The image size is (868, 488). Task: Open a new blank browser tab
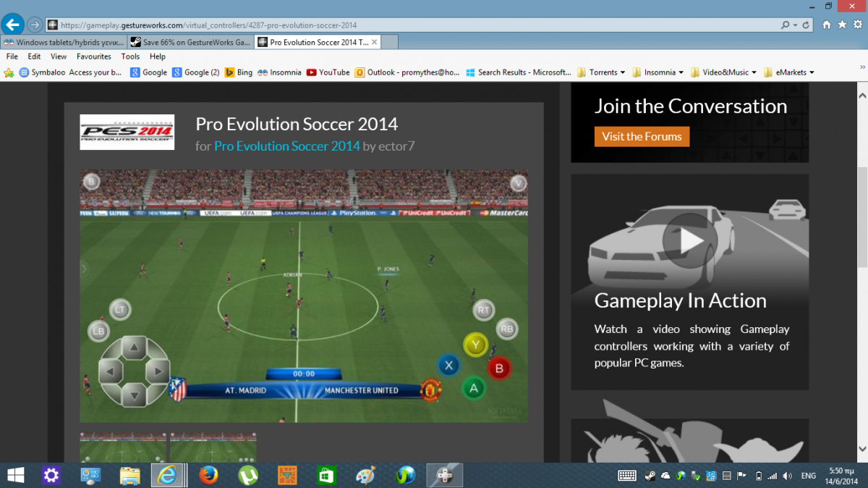[x=390, y=42]
